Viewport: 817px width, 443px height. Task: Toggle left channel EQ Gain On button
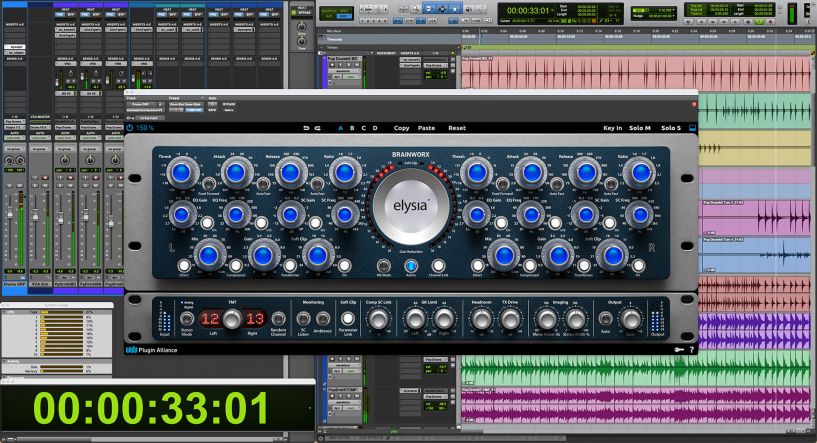pos(207,223)
